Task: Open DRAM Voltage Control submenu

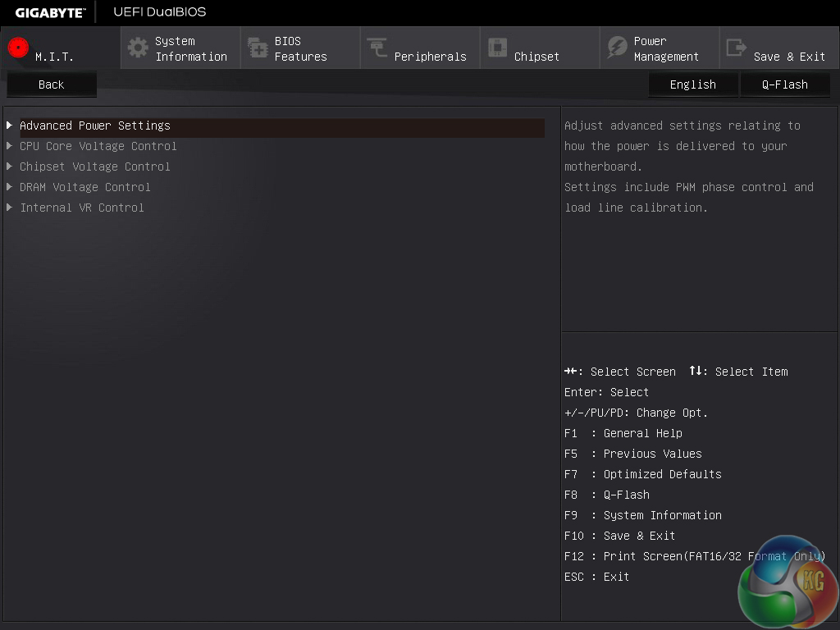Action: coord(85,187)
